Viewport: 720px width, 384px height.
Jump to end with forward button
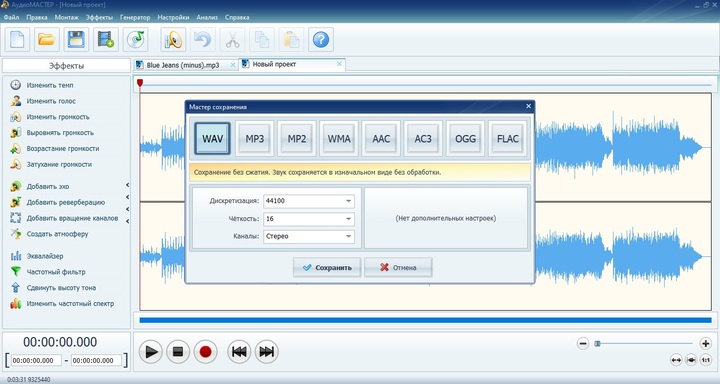tap(266, 352)
